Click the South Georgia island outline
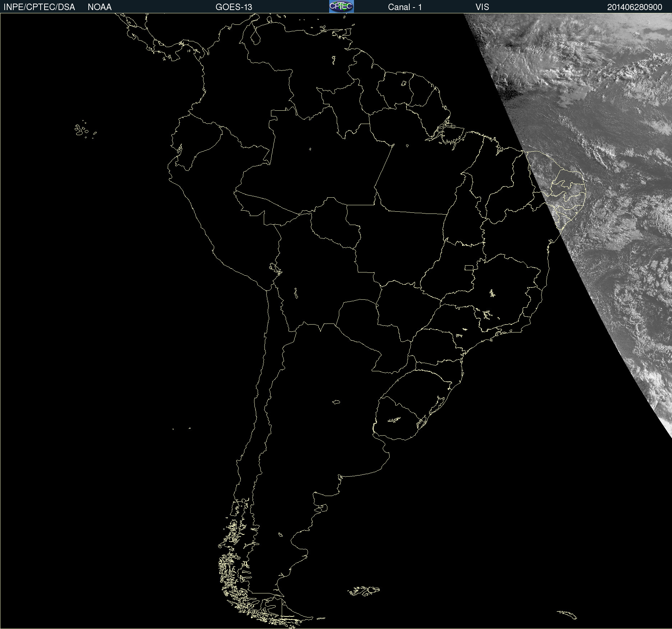Viewport: 672px width, 629px height. coord(567,615)
